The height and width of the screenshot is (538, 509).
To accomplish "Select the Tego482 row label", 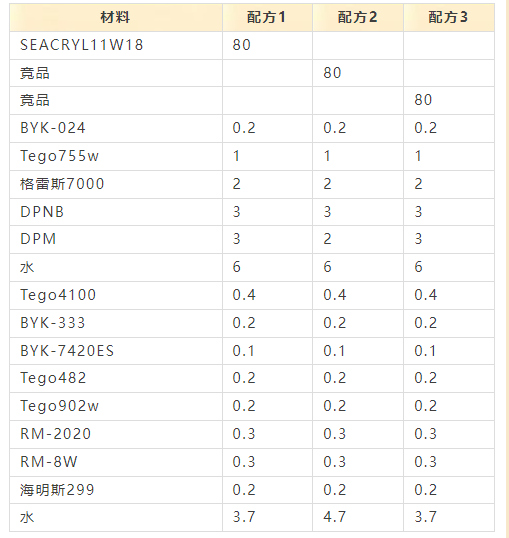I will [x=116, y=378].
